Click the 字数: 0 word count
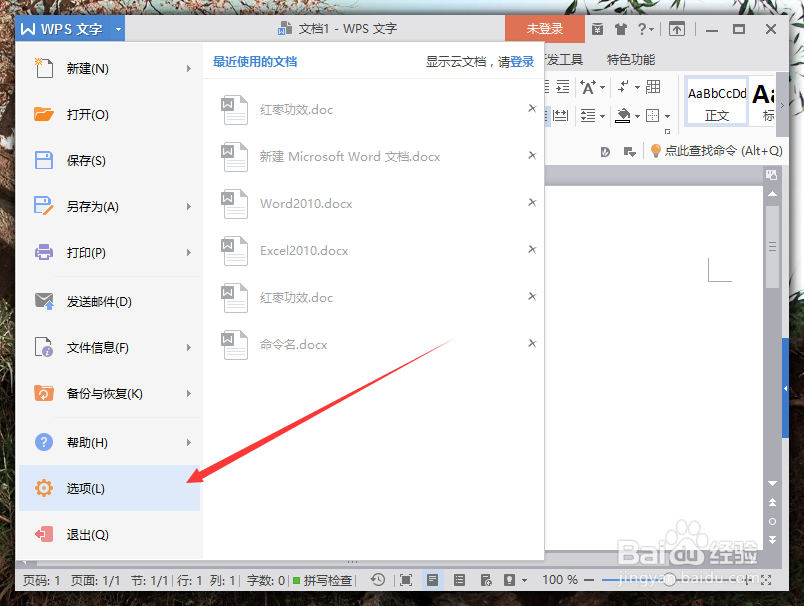Viewport: 804px width, 606px height. (x=266, y=580)
